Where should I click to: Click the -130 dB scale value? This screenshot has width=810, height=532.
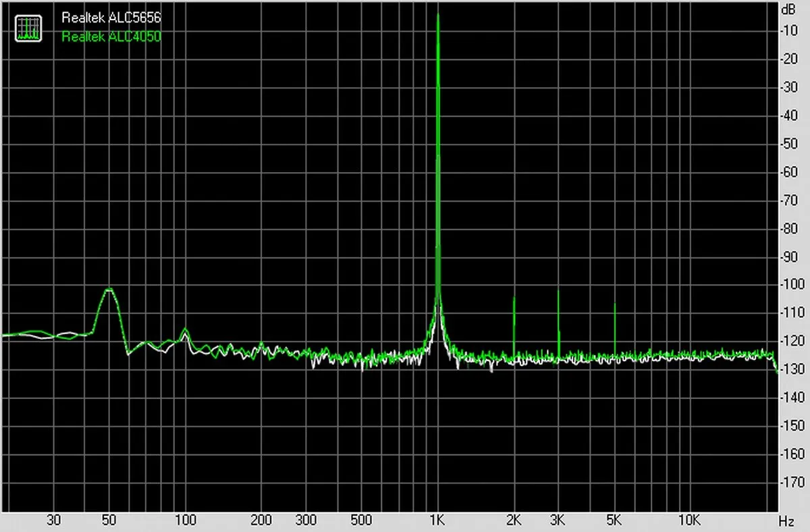tap(792, 369)
